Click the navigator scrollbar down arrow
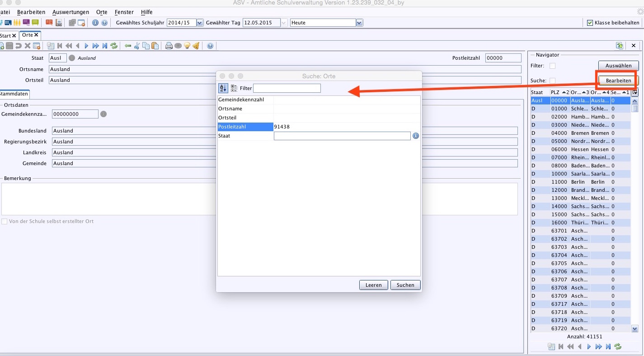The width and height of the screenshot is (644, 356). click(x=635, y=329)
